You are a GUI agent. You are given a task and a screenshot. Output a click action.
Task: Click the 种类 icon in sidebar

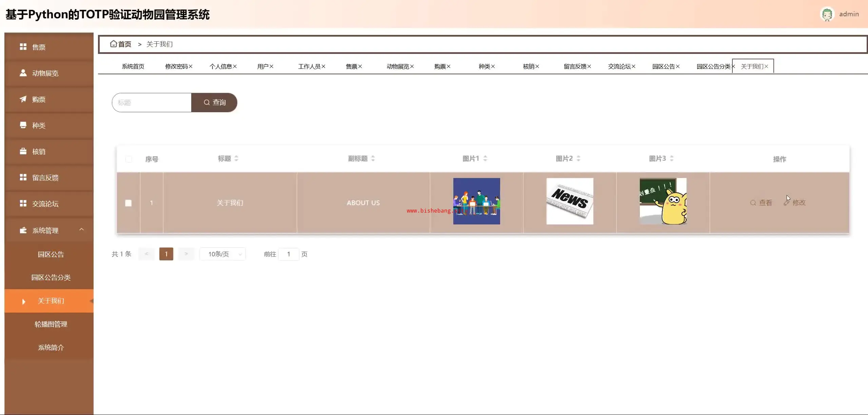tap(23, 125)
